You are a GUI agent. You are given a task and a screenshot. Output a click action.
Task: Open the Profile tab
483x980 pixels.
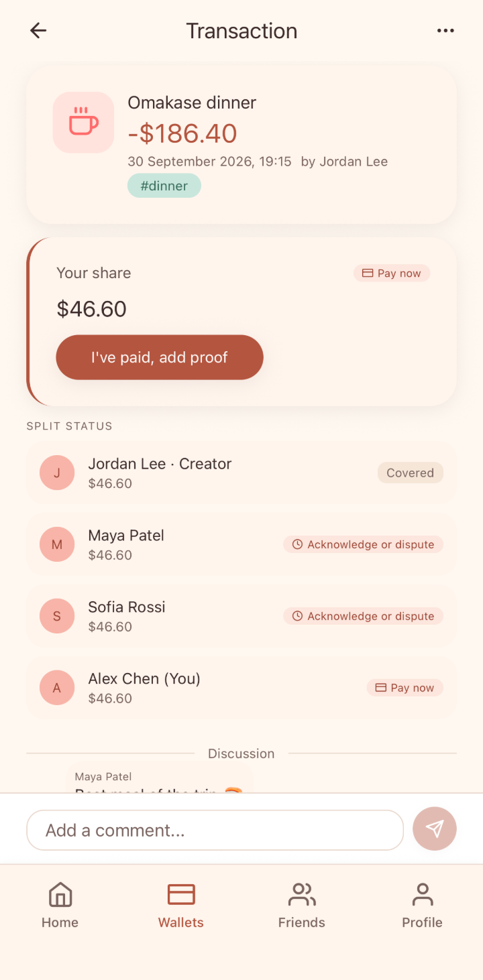pos(423,905)
